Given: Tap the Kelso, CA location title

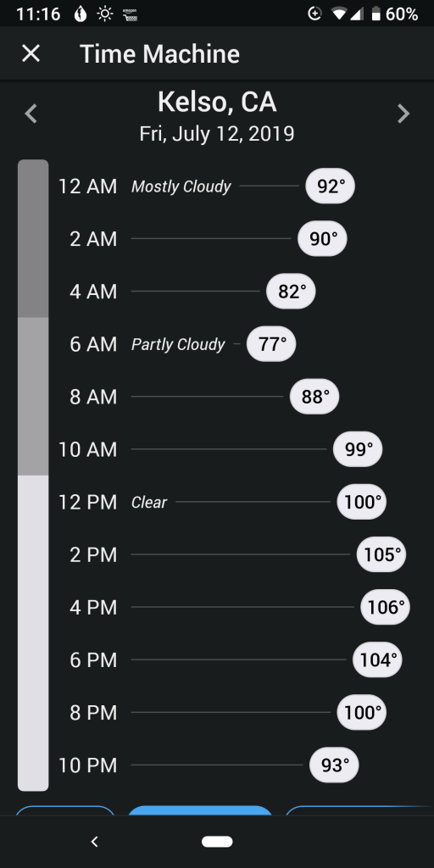Looking at the screenshot, I should point(217,103).
